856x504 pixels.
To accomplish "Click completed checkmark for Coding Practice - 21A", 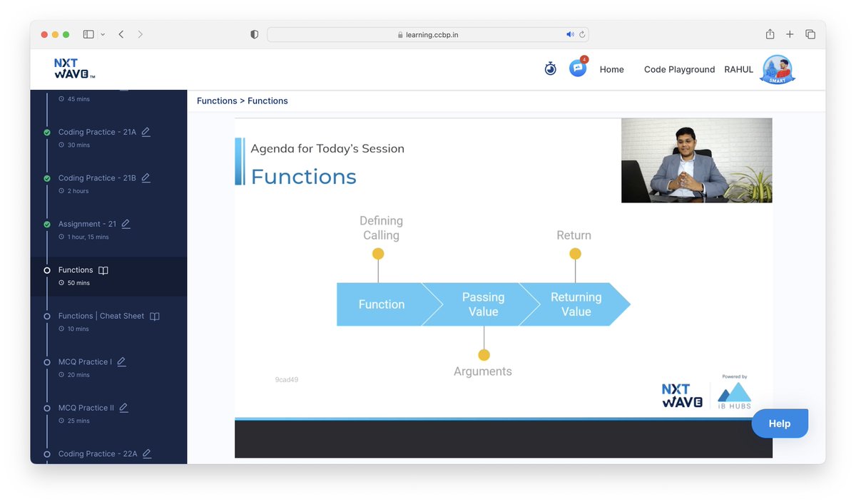I will tap(47, 133).
